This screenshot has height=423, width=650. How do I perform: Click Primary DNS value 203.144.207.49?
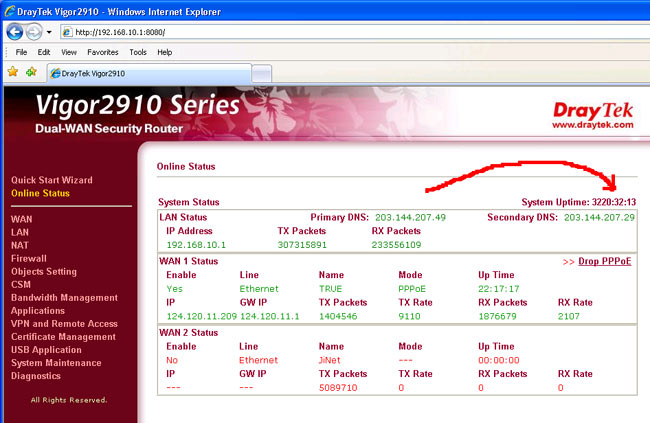[410, 217]
